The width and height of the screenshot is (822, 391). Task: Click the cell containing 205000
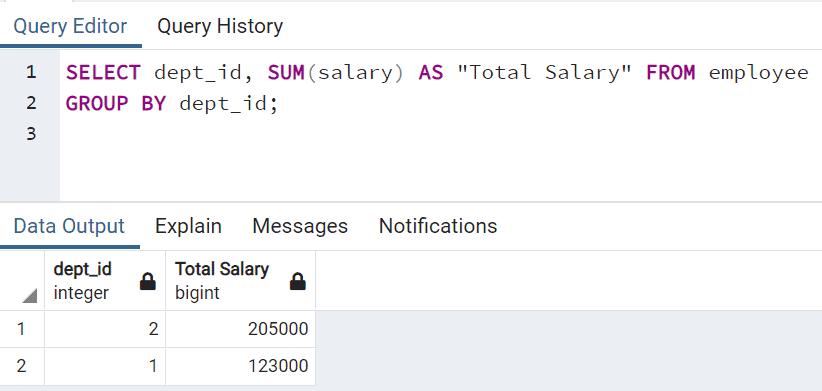[x=241, y=329]
